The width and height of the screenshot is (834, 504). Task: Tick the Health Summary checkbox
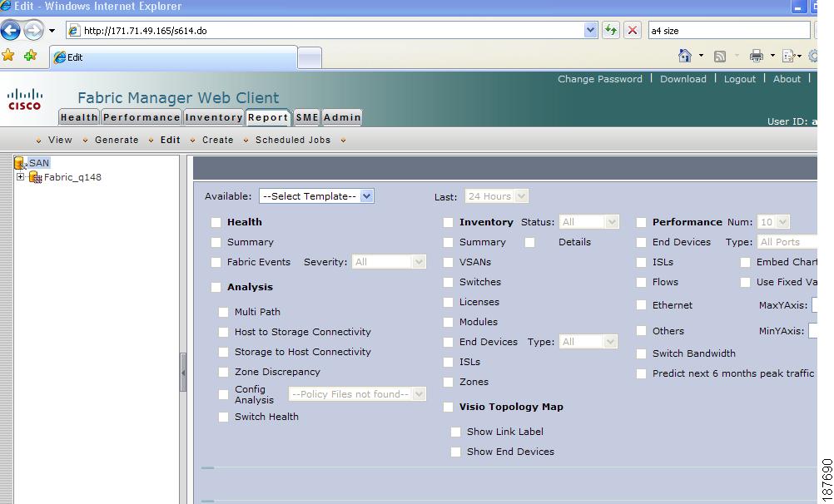(x=216, y=242)
